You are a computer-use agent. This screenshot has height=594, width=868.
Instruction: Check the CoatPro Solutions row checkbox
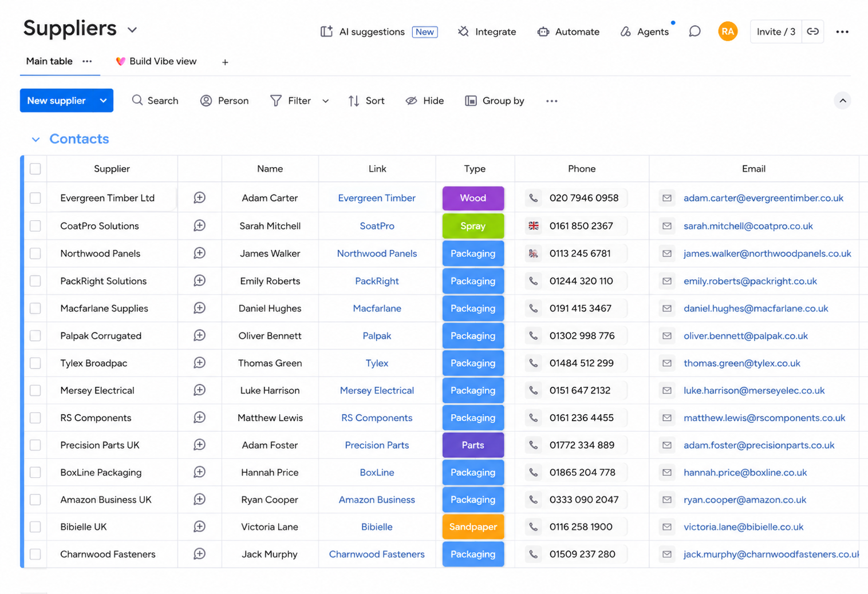tap(35, 226)
